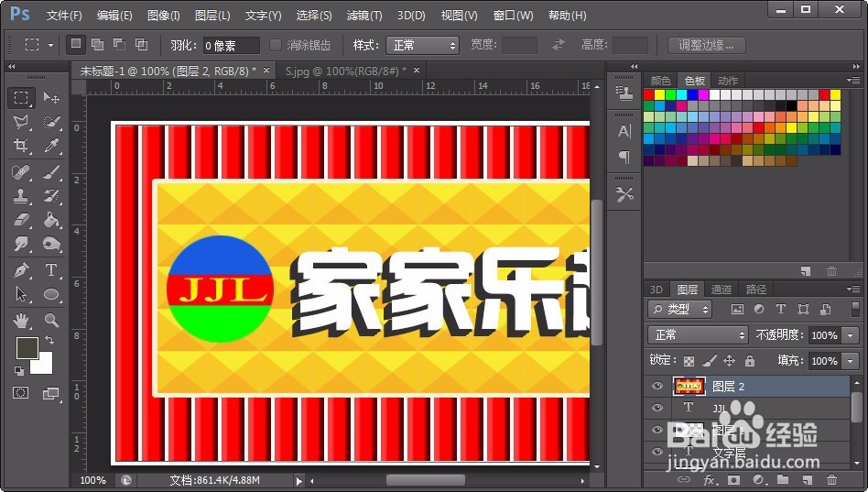Select the History Brush tool
Image resolution: width=868 pixels, height=492 pixels.
[51, 195]
